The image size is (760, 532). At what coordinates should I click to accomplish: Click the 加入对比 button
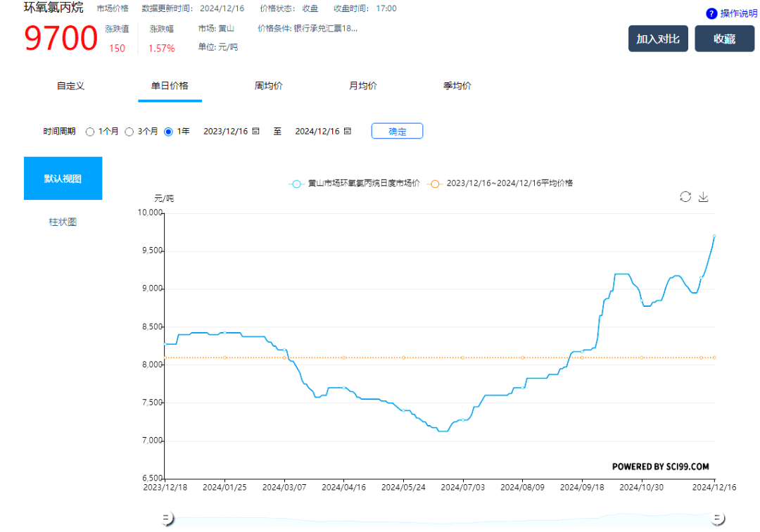pos(658,39)
